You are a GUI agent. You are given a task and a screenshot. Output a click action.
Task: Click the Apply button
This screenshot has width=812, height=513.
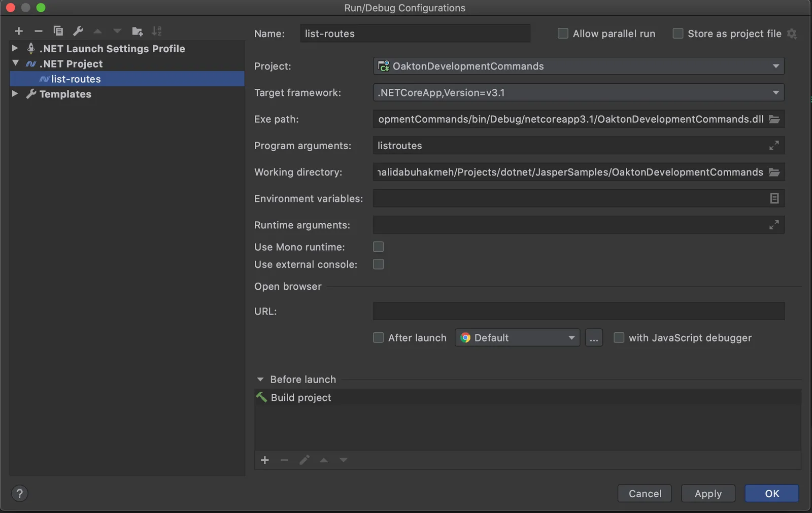708,493
